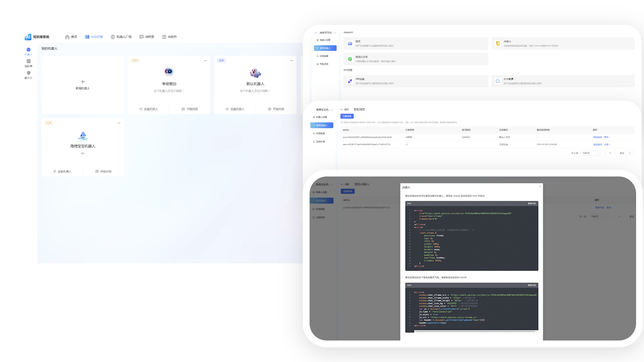Screen dimensions: 644x362
Task: Click previous-page arrow in 发布网页 pagination
Action: [x=605, y=153]
